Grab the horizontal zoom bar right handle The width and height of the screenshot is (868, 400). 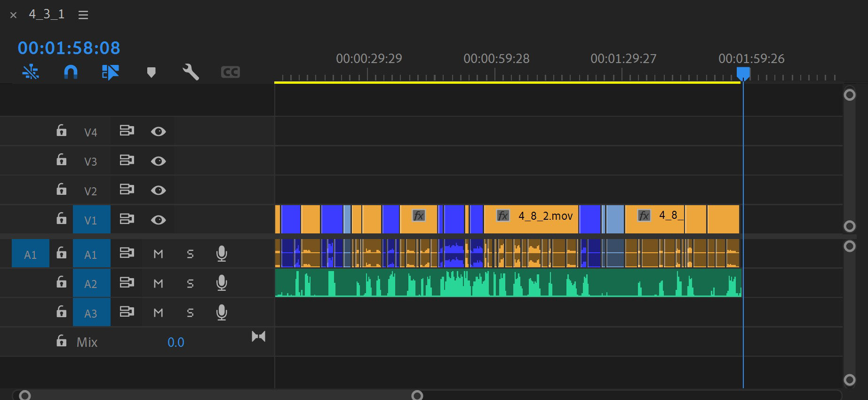[x=417, y=395]
